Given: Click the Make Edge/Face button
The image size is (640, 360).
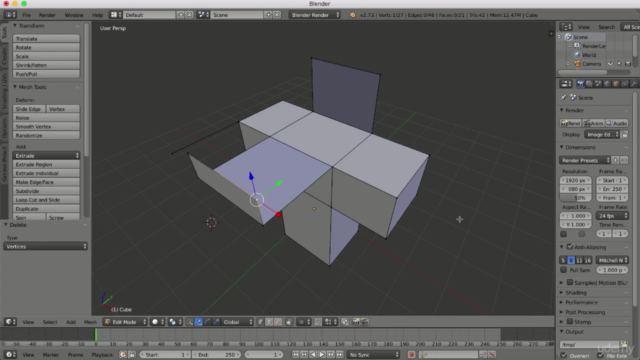Looking at the screenshot, I should pos(46,182).
